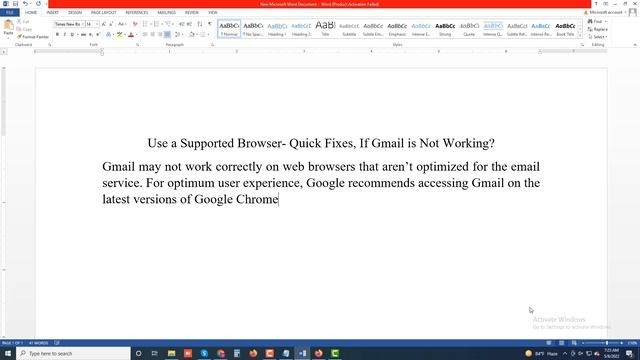The image size is (640, 360).
Task: Click the Increase Indent icon
Action: 189,24
